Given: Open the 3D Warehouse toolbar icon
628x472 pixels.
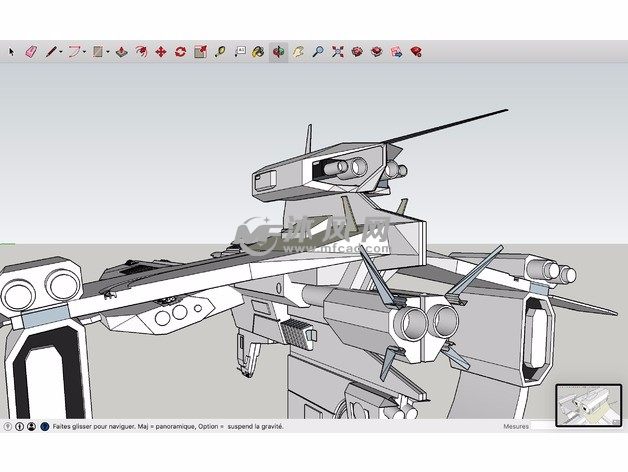Looking at the screenshot, I should (357, 51).
